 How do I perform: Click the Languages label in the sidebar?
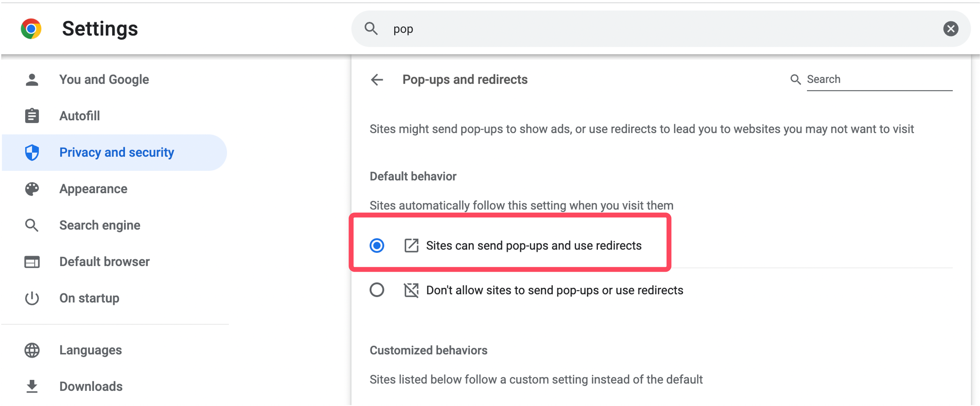tap(91, 351)
